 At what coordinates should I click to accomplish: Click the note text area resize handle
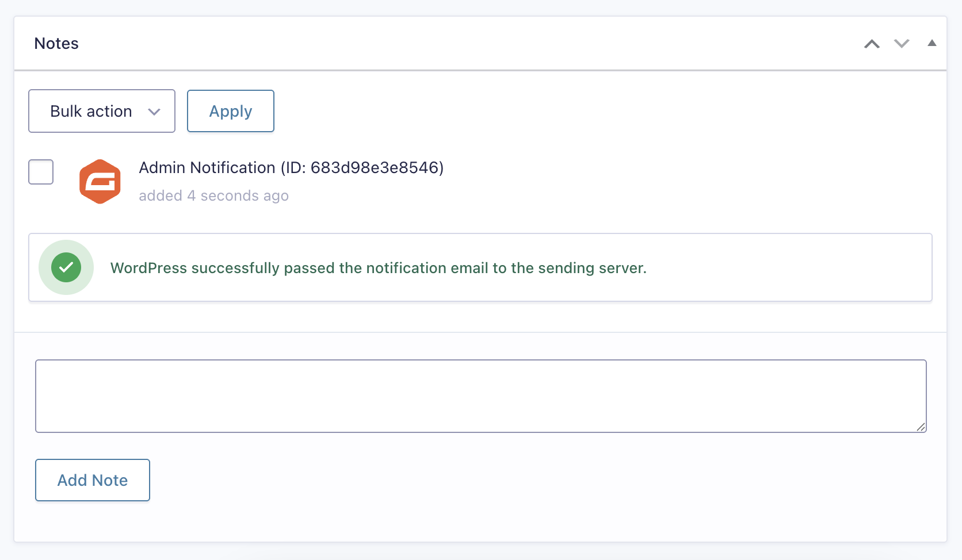click(x=921, y=427)
